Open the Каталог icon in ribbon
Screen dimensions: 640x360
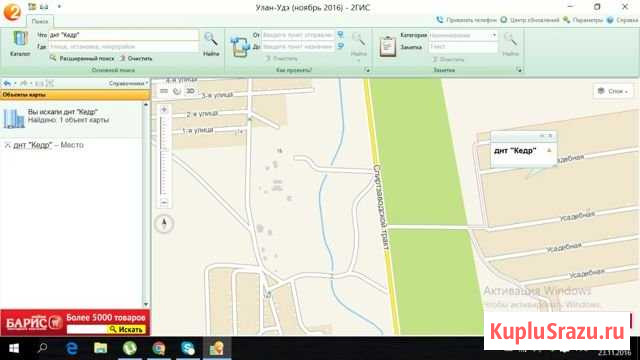[x=20, y=44]
